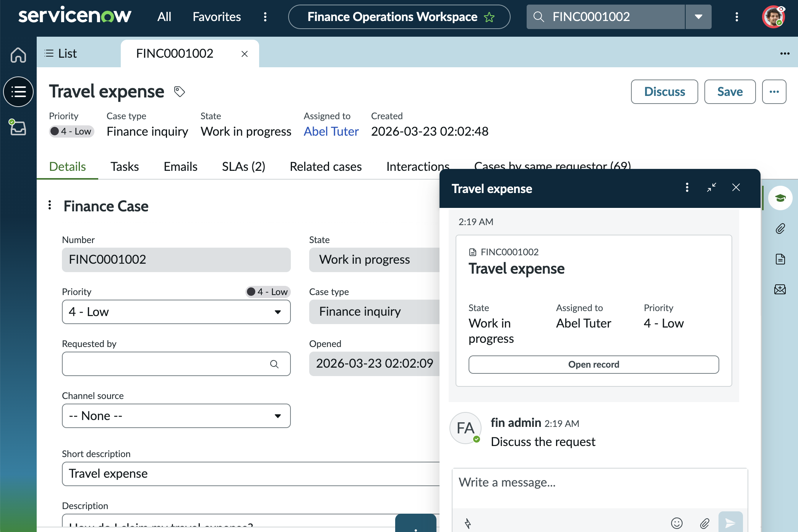Send the chat message
This screenshot has width=798, height=532.
point(731,522)
